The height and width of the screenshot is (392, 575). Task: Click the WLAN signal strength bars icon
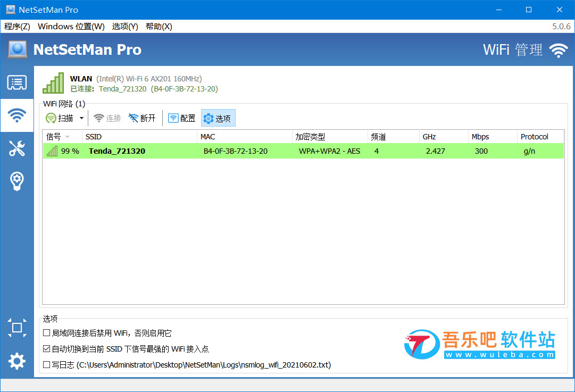54,83
